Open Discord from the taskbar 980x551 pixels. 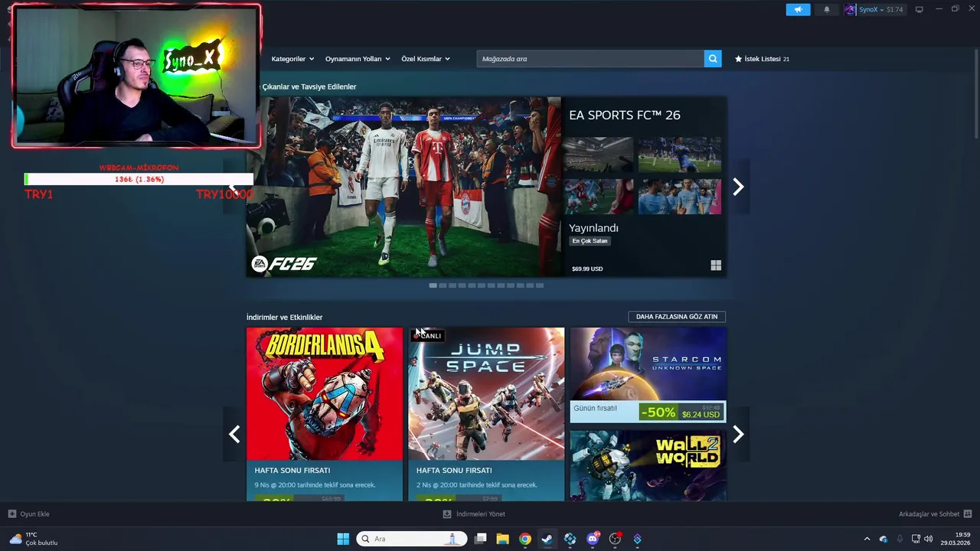[x=593, y=539]
